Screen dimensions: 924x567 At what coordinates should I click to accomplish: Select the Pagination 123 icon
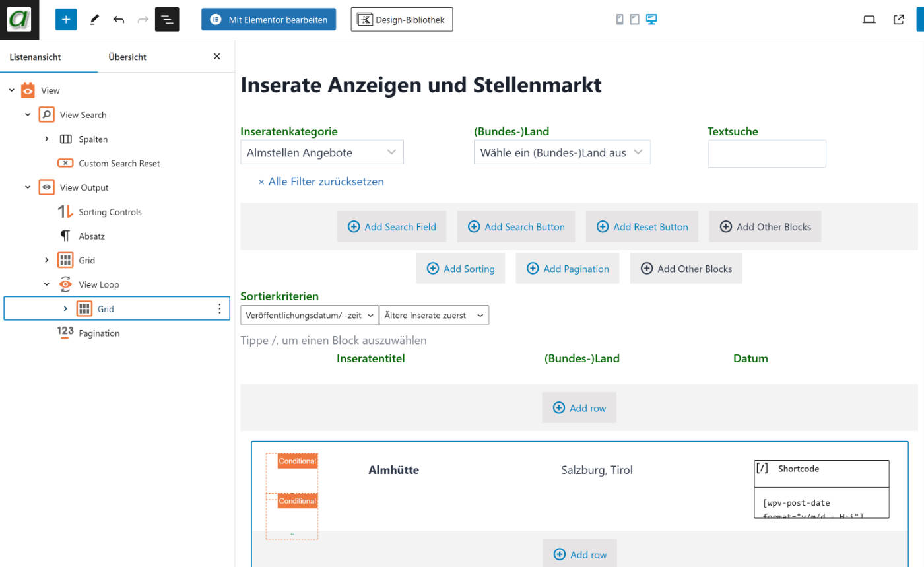65,333
